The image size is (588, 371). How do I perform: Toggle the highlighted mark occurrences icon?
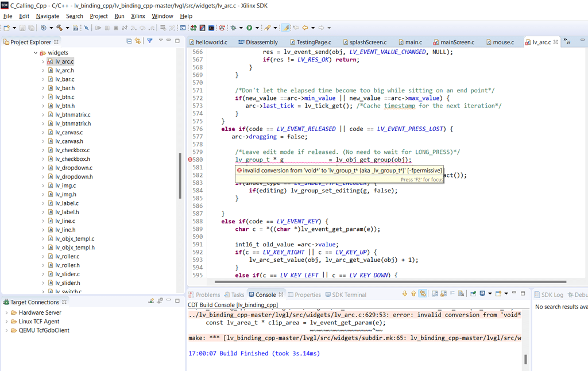pos(285,28)
